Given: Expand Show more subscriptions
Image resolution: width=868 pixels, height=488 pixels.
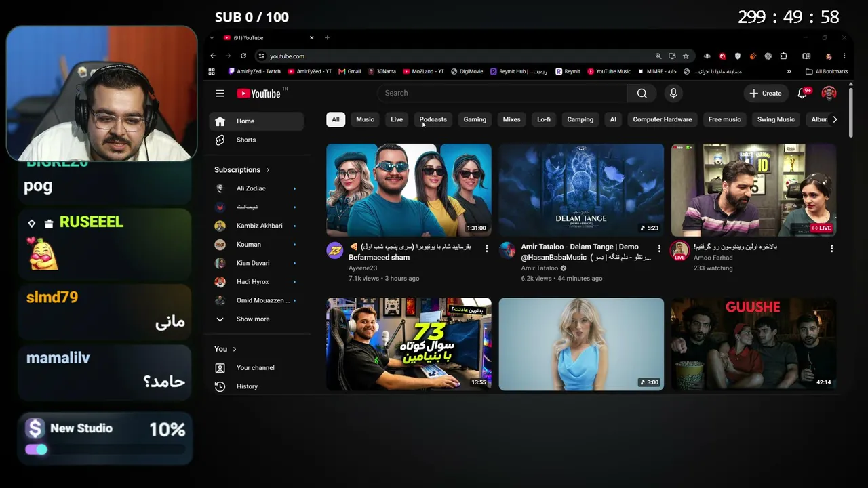Looking at the screenshot, I should 257,319.
